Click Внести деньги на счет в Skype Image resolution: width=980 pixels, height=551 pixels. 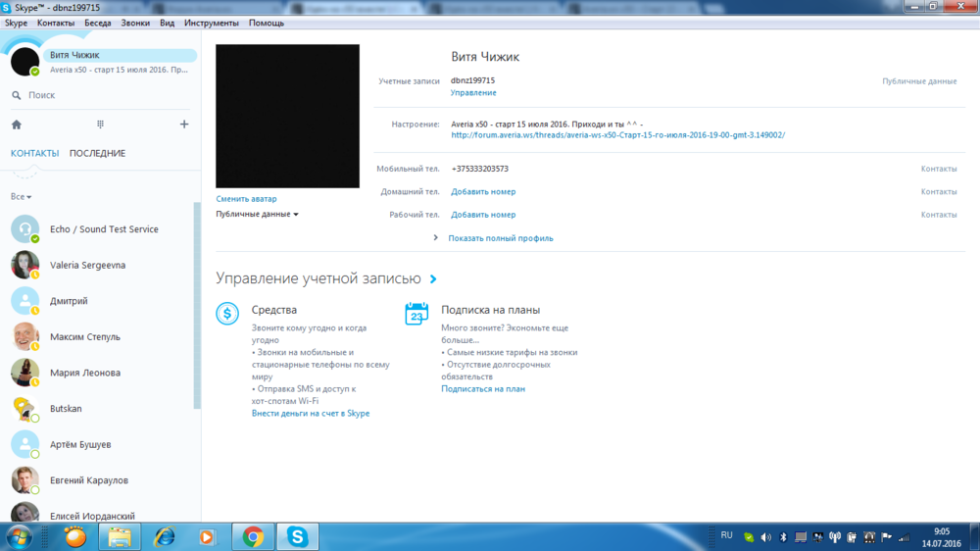(311, 414)
